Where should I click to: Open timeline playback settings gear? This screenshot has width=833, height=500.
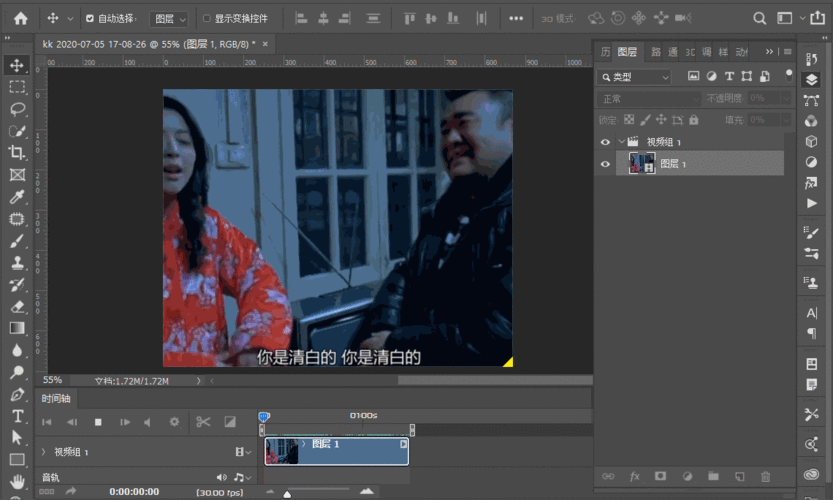[x=174, y=422]
